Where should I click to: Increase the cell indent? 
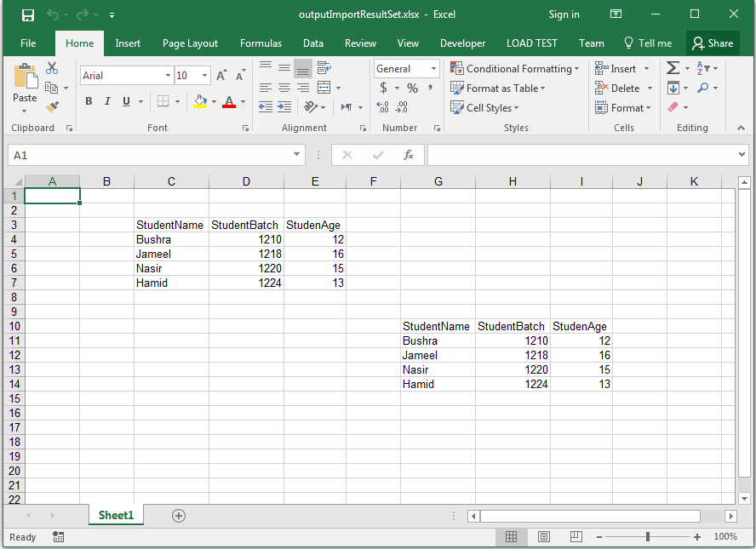point(284,107)
